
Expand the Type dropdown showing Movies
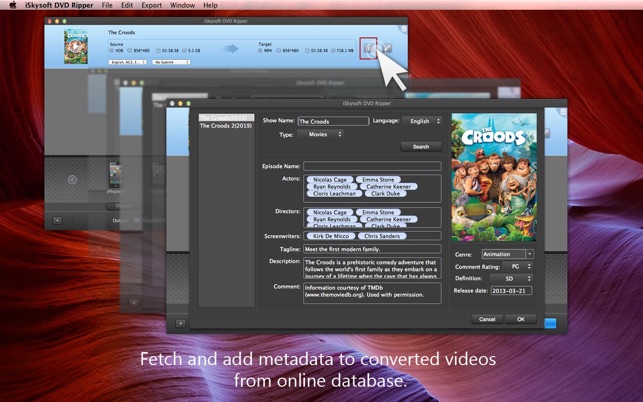click(x=322, y=134)
